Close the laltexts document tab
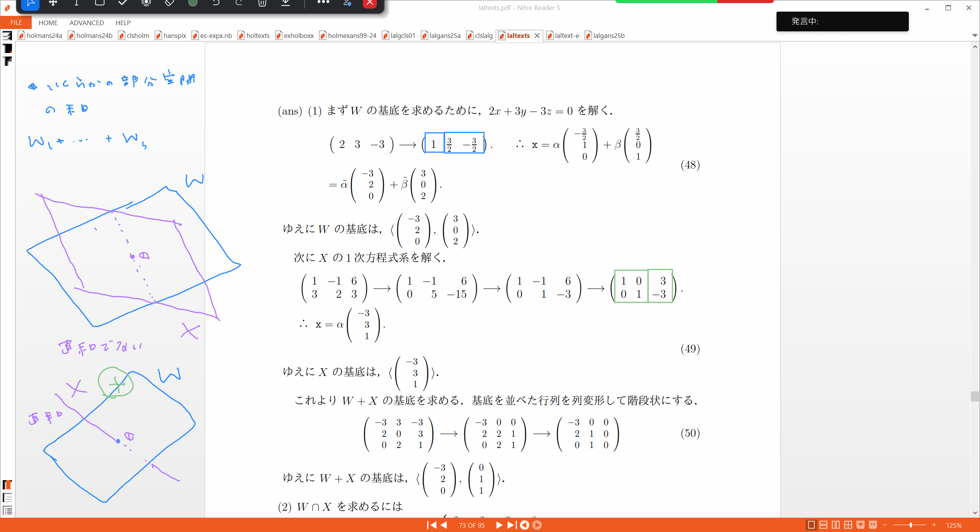This screenshot has height=532, width=980. [x=537, y=36]
